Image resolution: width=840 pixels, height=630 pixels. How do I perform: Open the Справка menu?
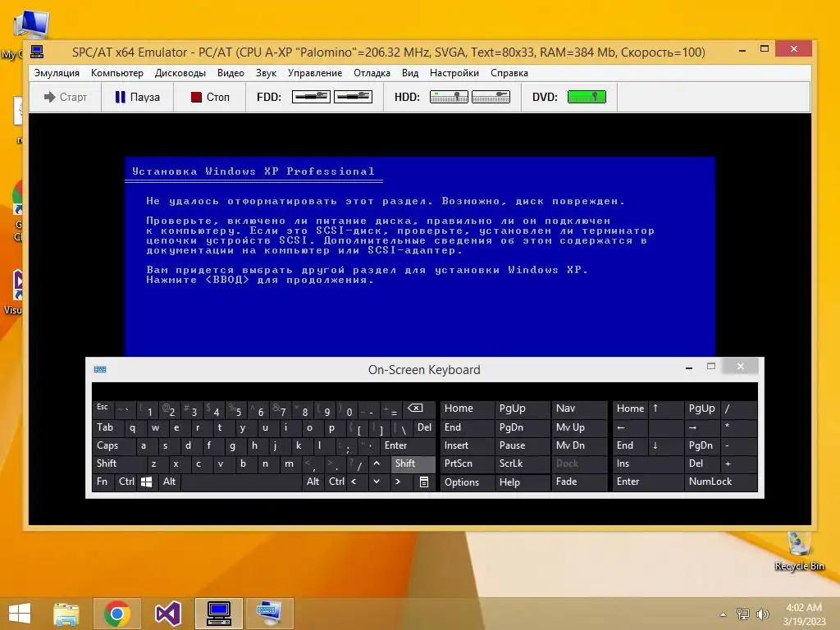tap(509, 73)
